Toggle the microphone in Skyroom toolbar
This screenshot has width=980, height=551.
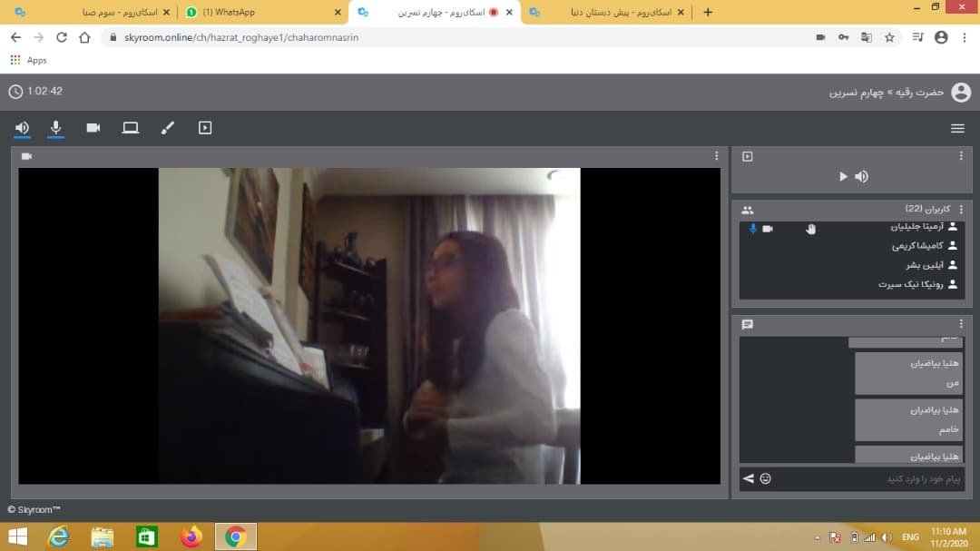56,128
